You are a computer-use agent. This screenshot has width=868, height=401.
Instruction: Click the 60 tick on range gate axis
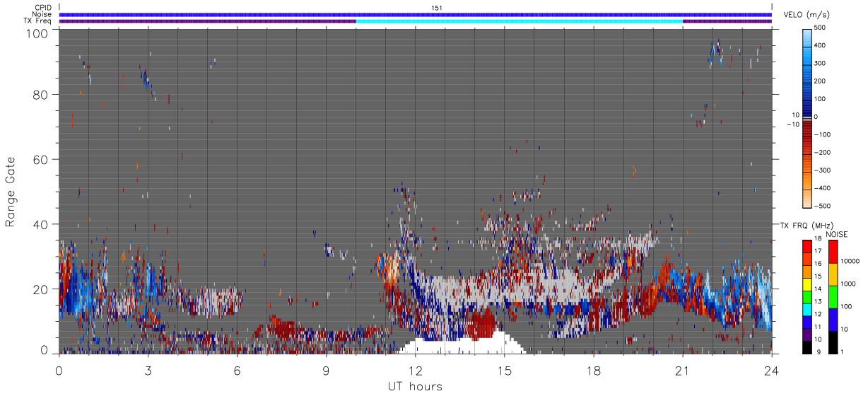tap(40, 160)
